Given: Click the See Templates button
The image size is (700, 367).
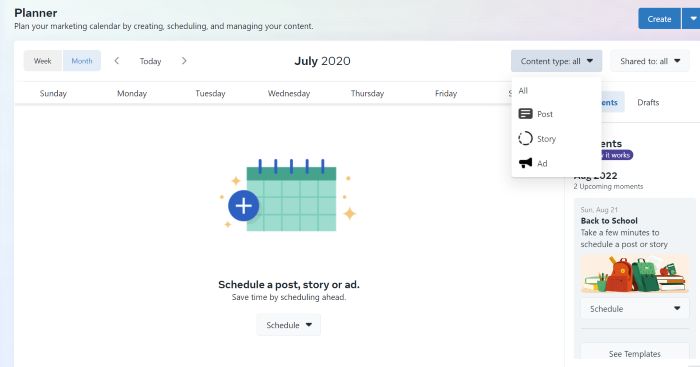Looking at the screenshot, I should click(634, 353).
